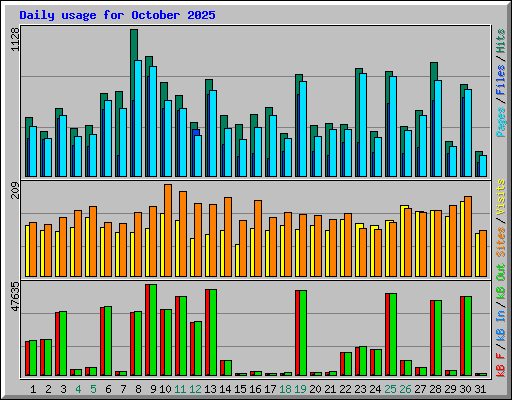Image resolution: width=512 pixels, height=400 pixels.
Task: Click day 2 on the x-axis
Action: click(48, 389)
